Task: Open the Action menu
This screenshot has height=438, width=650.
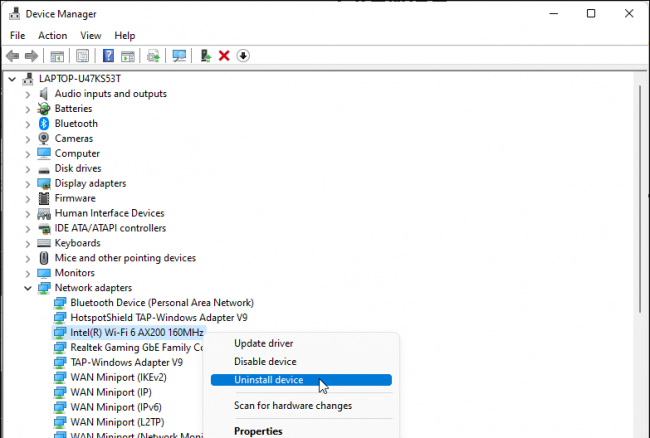Action: [x=53, y=36]
